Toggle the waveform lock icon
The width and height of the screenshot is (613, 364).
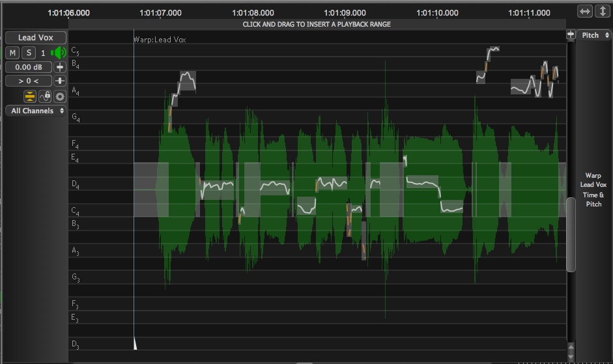pos(45,96)
